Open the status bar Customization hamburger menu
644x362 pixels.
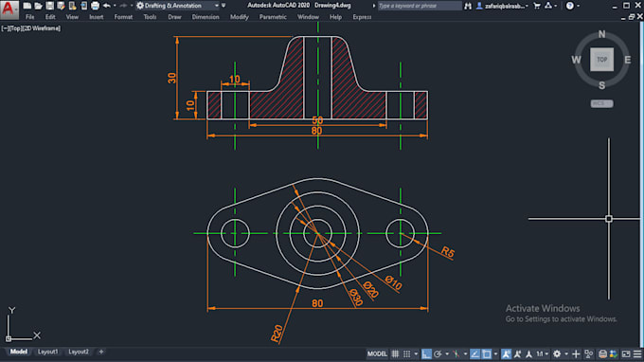(637, 353)
